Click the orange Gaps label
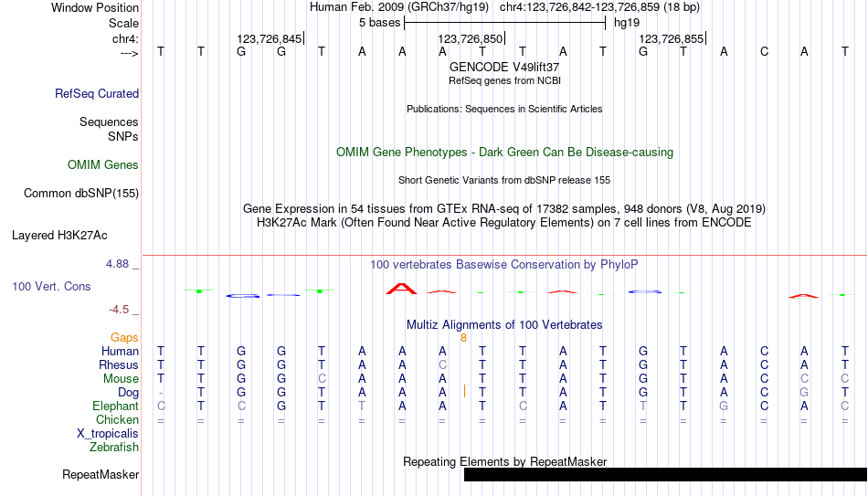Image resolution: width=868 pixels, height=496 pixels. [124, 338]
